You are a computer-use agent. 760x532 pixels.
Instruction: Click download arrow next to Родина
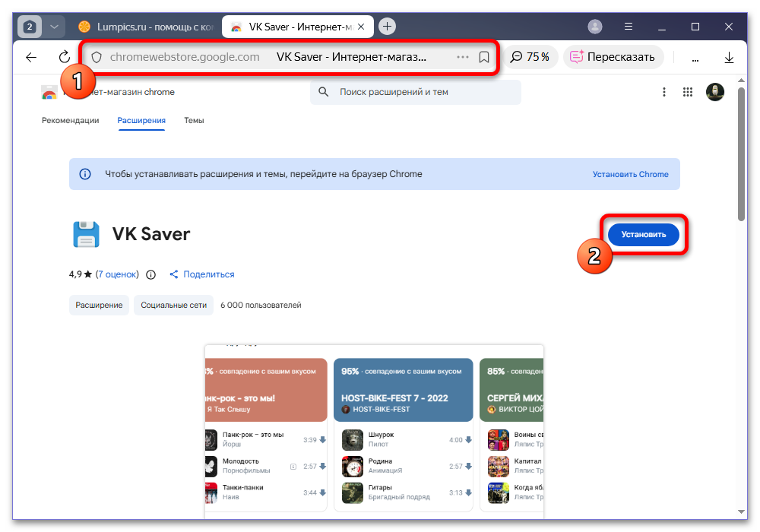click(468, 466)
